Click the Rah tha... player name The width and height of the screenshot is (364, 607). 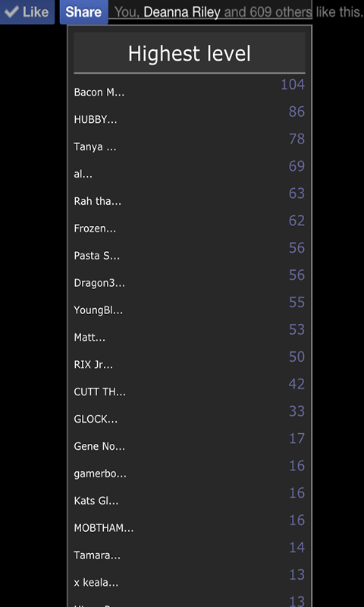(98, 201)
